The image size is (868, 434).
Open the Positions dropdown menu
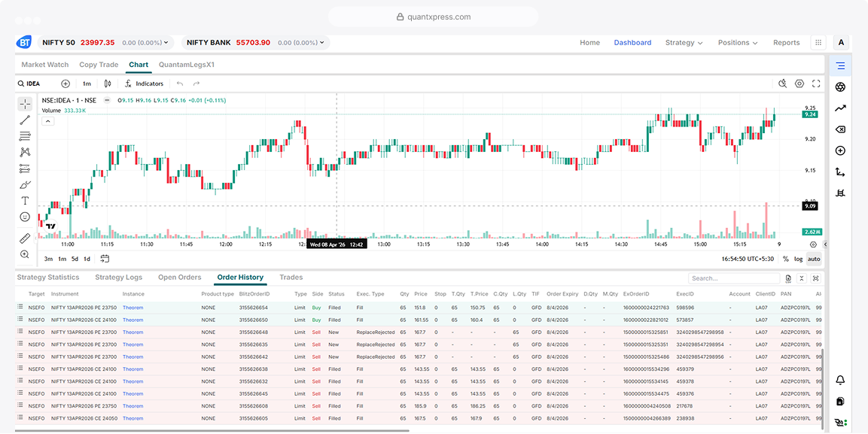coord(737,43)
